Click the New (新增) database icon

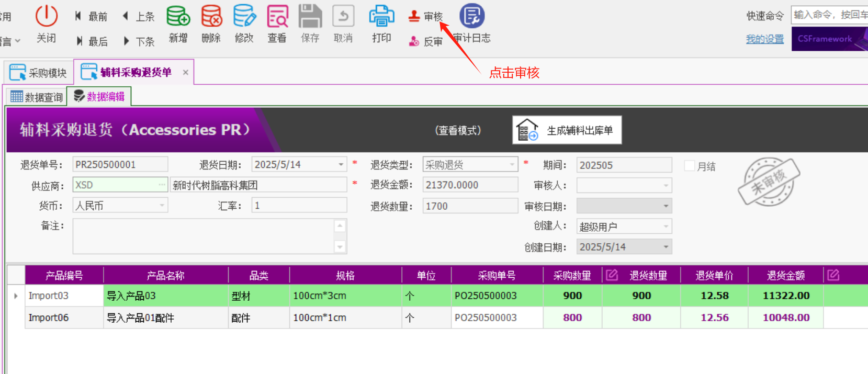point(178,17)
